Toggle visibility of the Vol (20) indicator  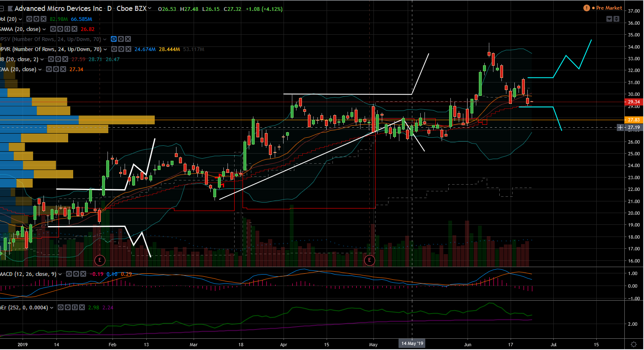(30, 19)
